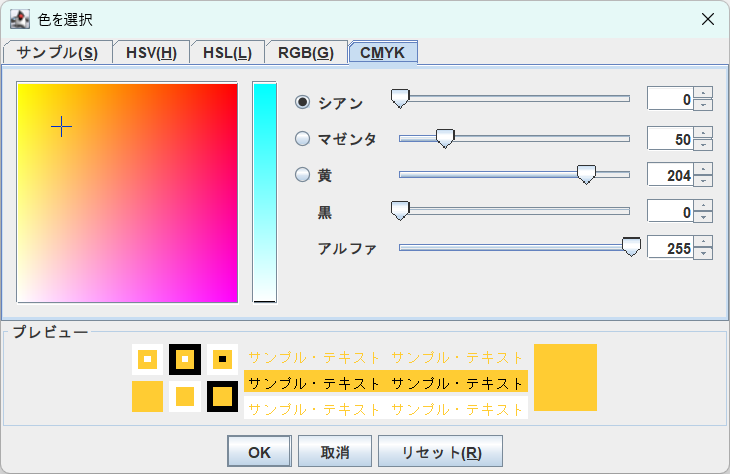Decrease 黒 value with down arrow
This screenshot has height=474, width=730.
coord(703,218)
